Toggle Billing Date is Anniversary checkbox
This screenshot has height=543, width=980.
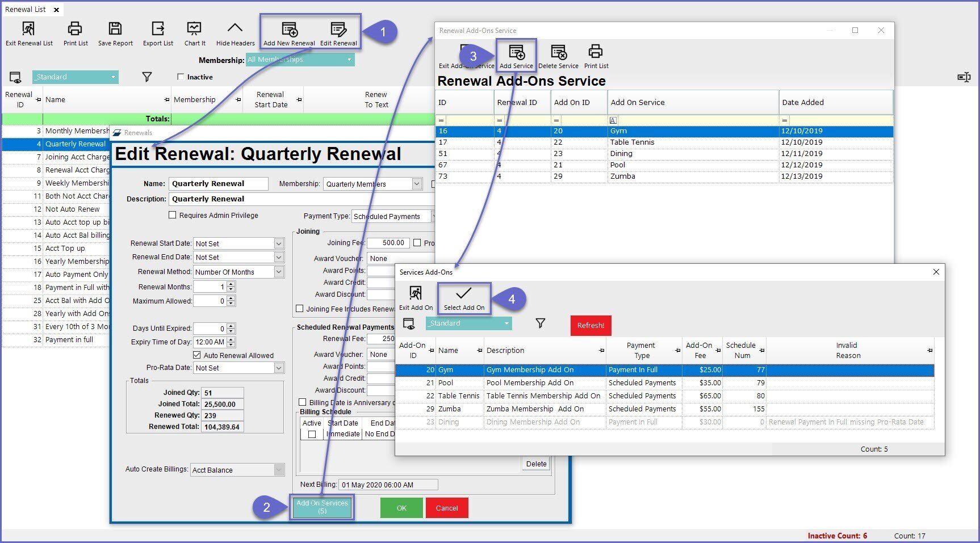click(x=303, y=402)
